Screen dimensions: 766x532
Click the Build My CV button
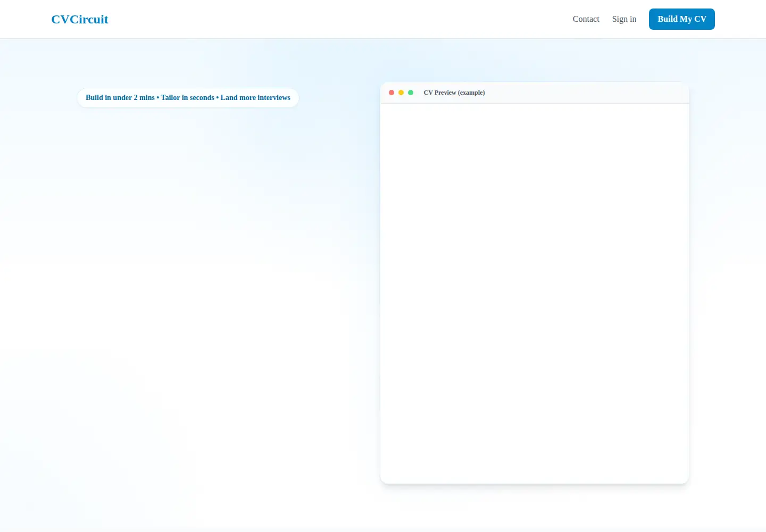pos(682,19)
